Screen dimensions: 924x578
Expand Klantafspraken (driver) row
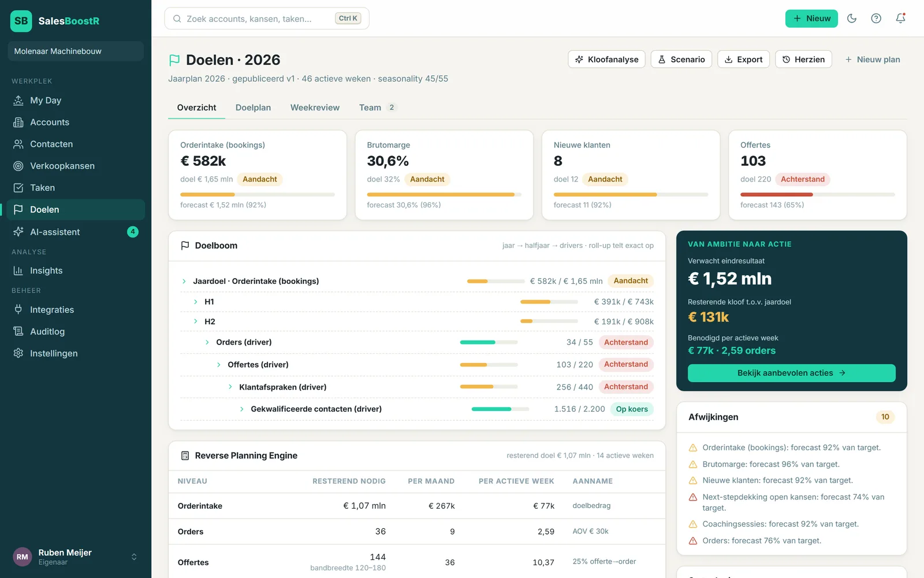230,387
